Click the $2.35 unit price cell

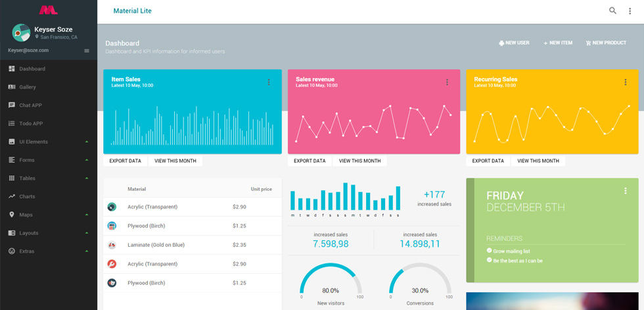tap(239, 245)
